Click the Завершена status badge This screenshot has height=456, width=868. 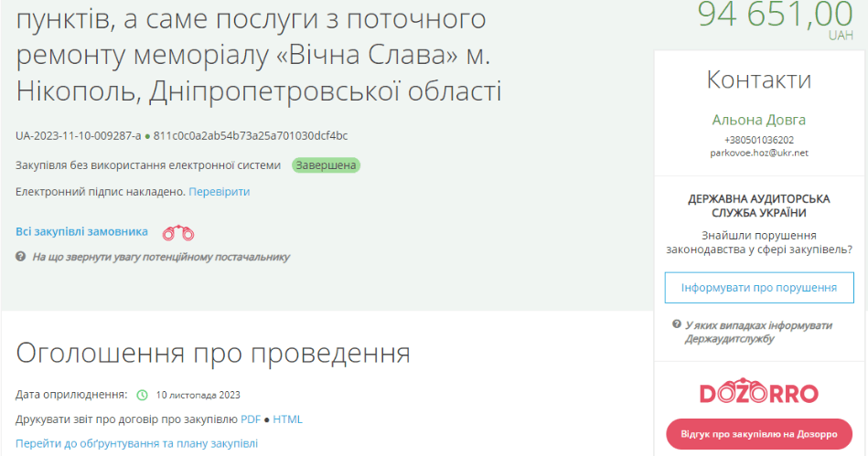coord(326,165)
